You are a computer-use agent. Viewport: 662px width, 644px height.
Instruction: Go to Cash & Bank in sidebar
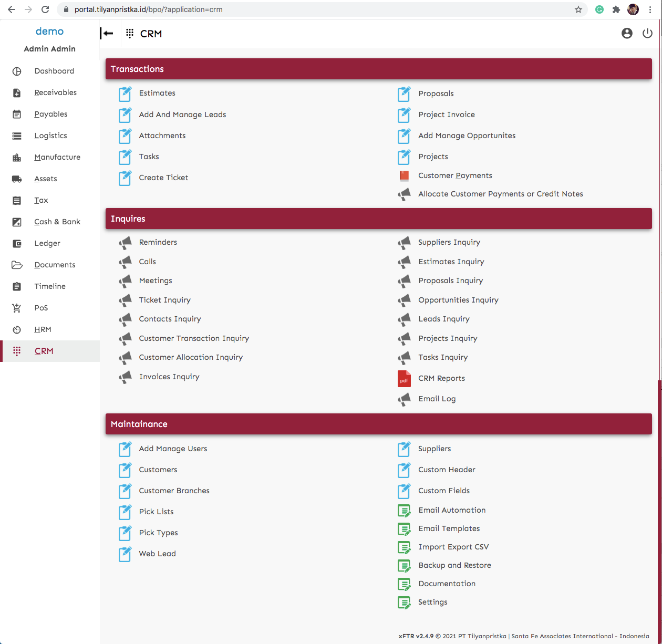[57, 222]
